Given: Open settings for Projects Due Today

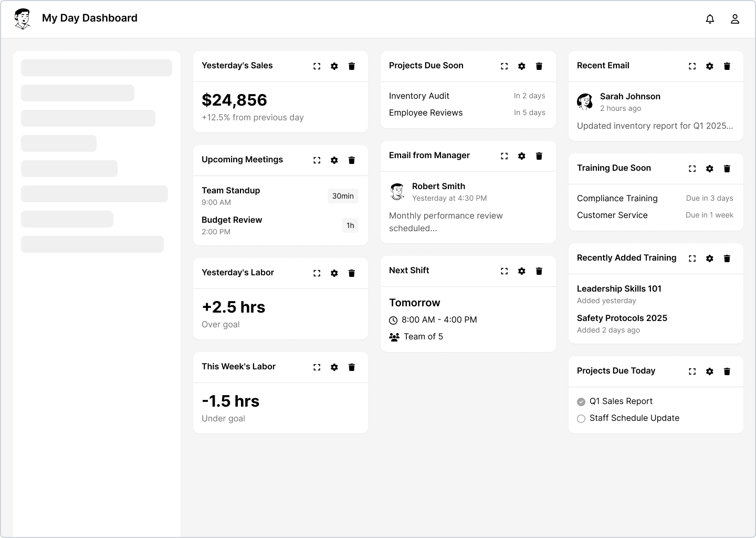Looking at the screenshot, I should tap(710, 371).
